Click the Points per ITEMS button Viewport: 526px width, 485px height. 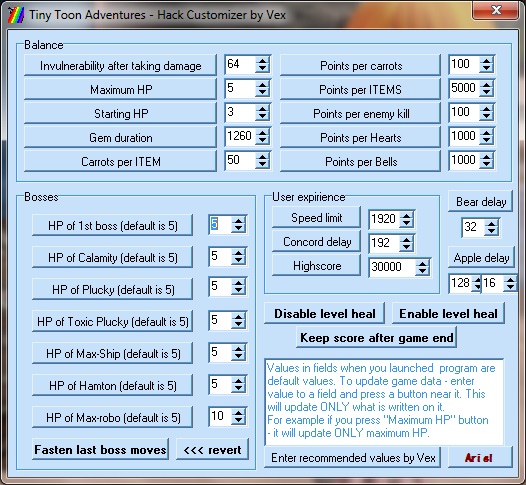(x=361, y=89)
